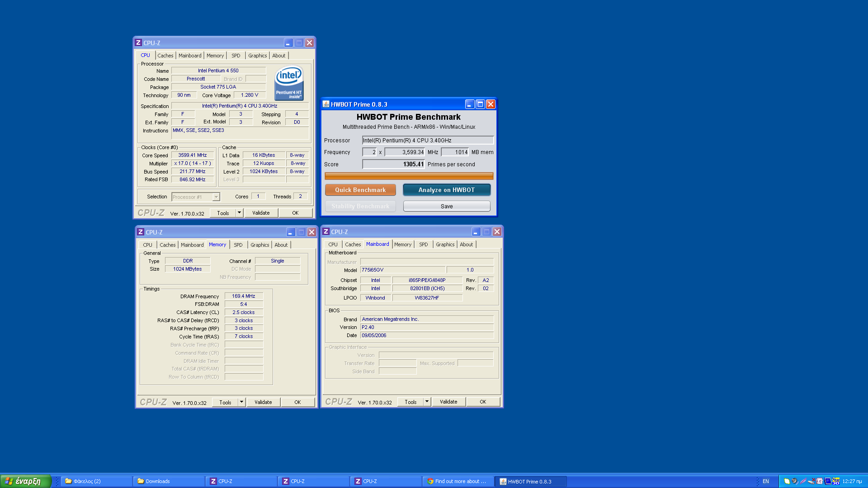Switch to CPU tab in the Memory CPU-Z window
Viewport: 868px width, 488px height.
(x=148, y=245)
